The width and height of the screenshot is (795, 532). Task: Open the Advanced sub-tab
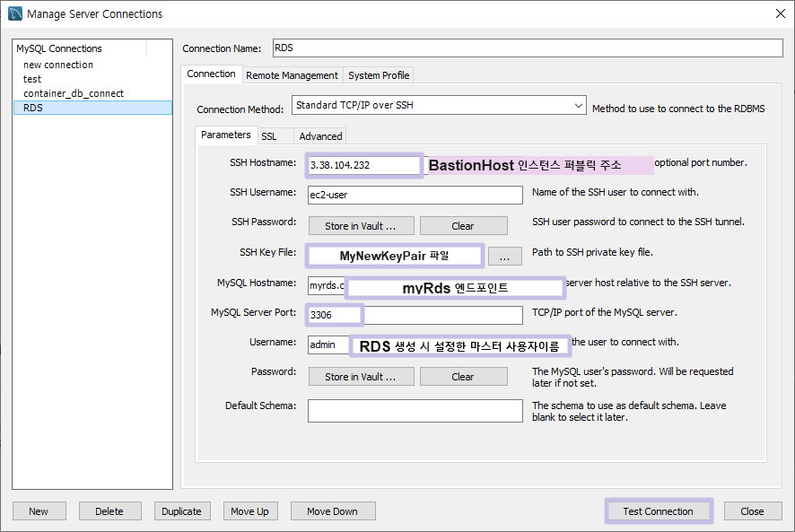click(x=320, y=136)
